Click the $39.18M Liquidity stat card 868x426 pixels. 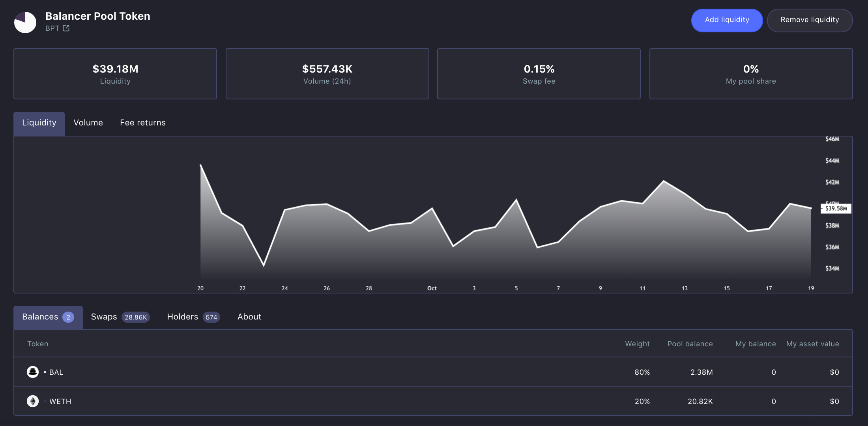[115, 74]
